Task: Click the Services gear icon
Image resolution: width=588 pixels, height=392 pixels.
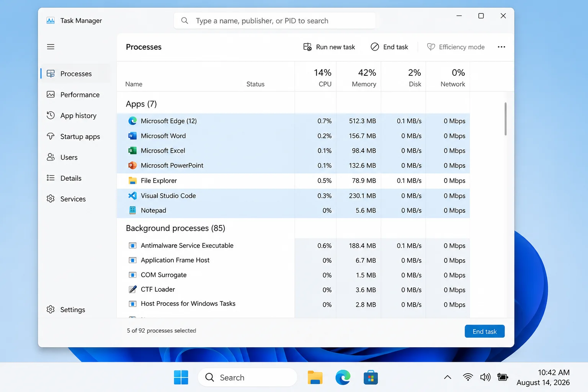Action: (51, 199)
